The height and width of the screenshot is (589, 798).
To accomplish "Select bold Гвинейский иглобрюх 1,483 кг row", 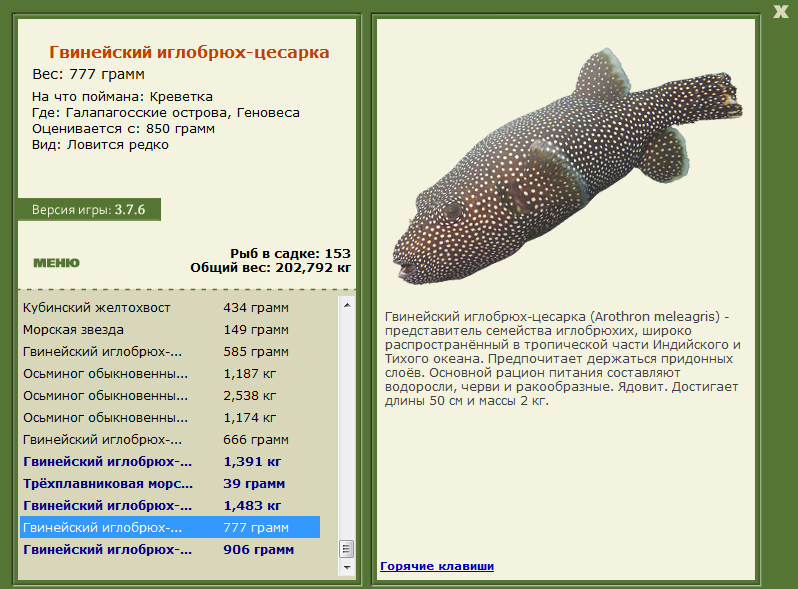I will (170, 506).
